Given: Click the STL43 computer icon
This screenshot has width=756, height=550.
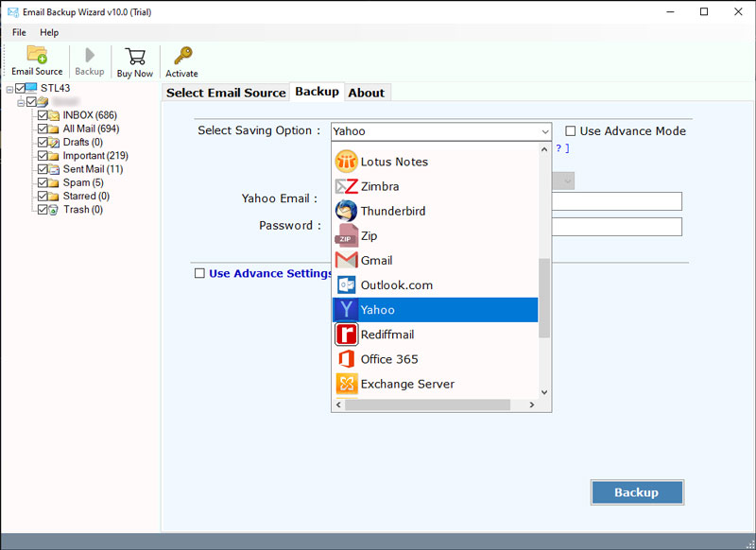Looking at the screenshot, I should coord(31,88).
